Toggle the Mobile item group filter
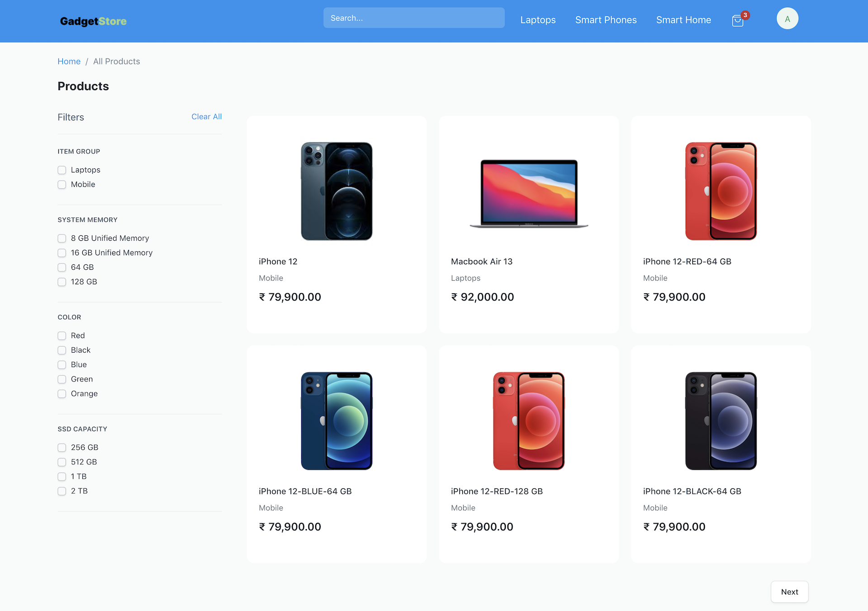This screenshot has width=868, height=611. [x=62, y=185]
